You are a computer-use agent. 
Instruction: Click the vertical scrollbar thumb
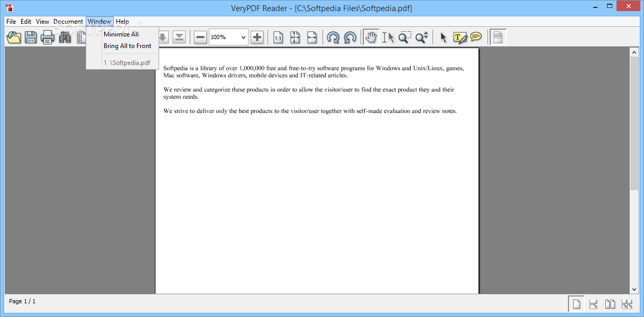[634, 124]
